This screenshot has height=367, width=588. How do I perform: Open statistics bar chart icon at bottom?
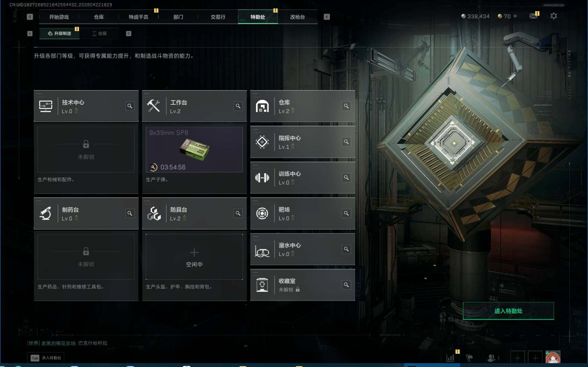pos(450,358)
